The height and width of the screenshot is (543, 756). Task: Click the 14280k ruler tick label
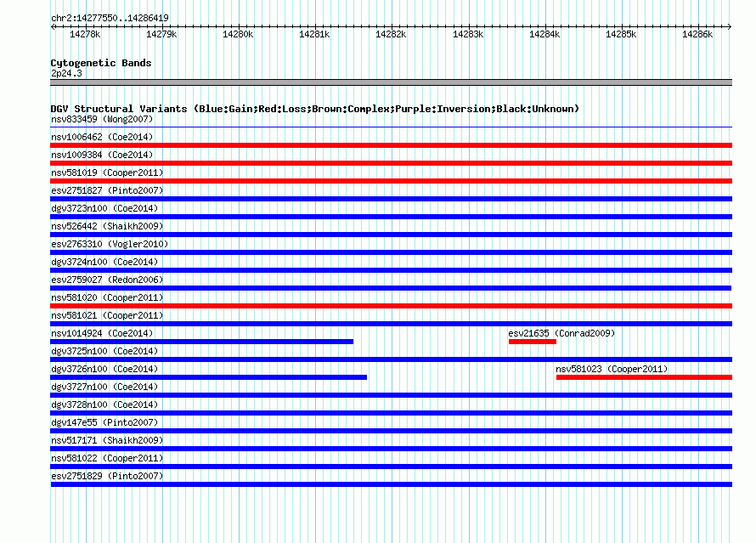point(238,34)
